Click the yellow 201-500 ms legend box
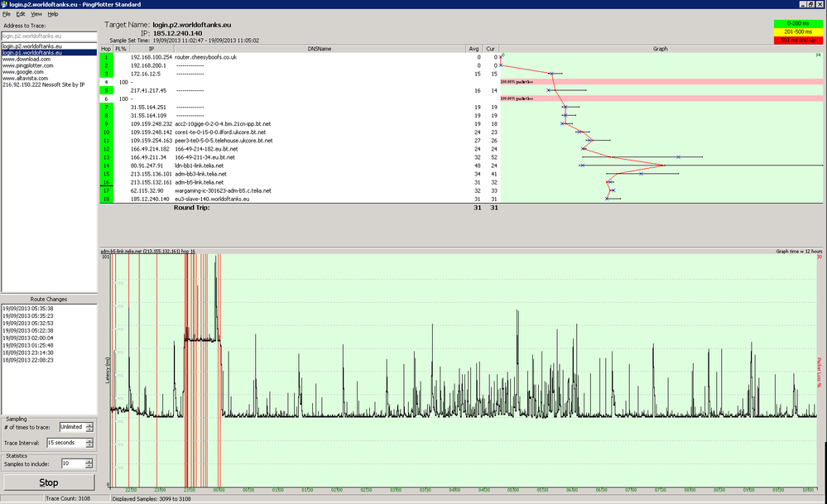This screenshot has width=827, height=504. (798, 31)
